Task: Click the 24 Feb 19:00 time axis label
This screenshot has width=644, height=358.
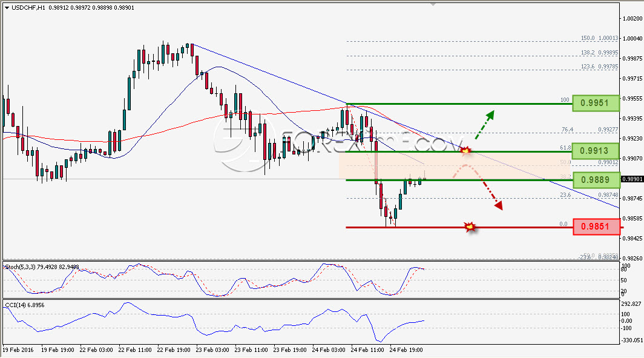Action: (x=406, y=350)
